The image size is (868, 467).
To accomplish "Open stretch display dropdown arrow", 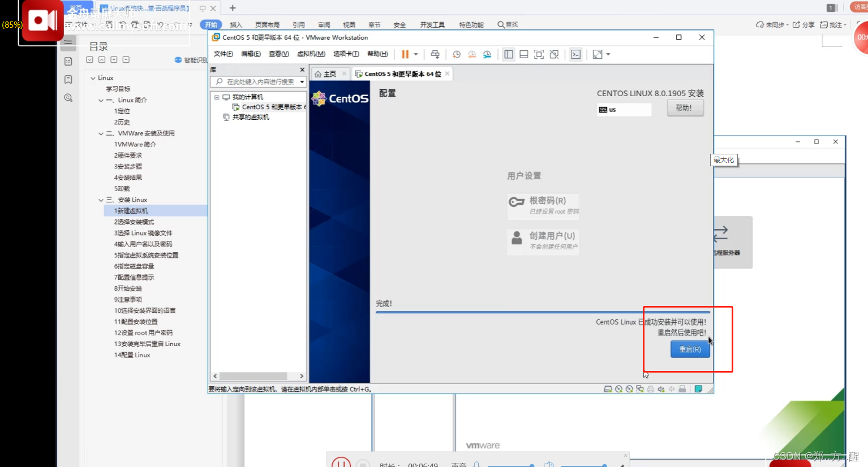I will (x=608, y=54).
